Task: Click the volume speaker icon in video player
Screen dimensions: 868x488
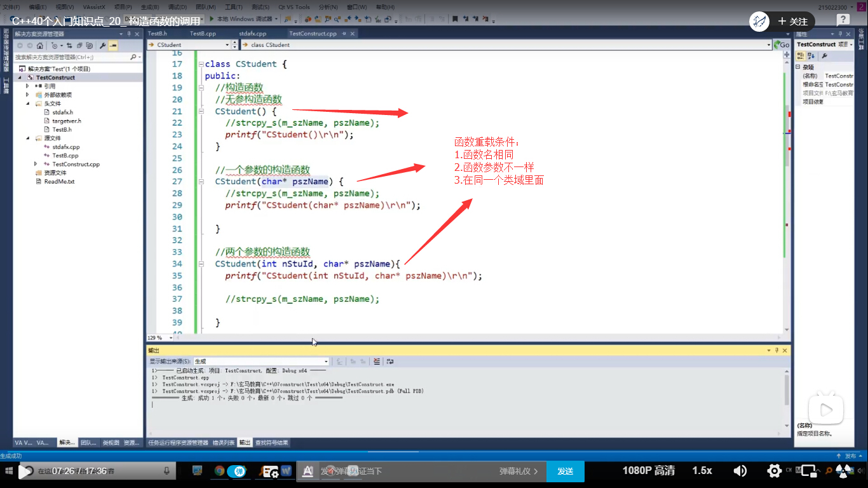Action: click(740, 471)
